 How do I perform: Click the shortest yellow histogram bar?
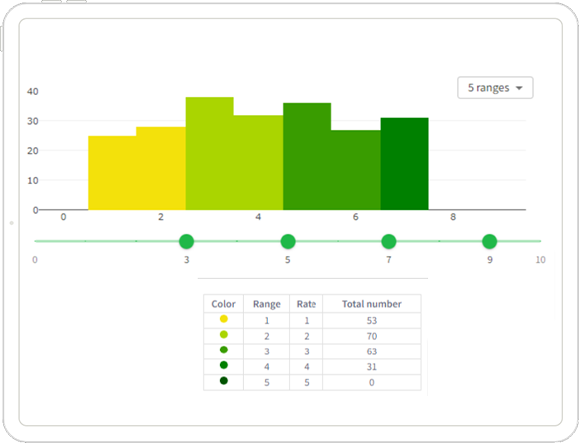tap(112, 173)
